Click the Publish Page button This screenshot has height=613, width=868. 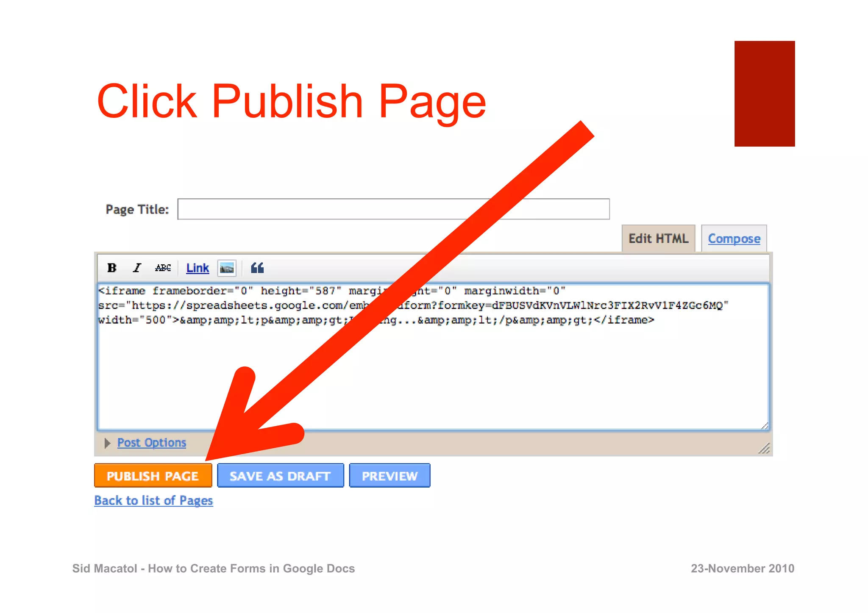(153, 476)
